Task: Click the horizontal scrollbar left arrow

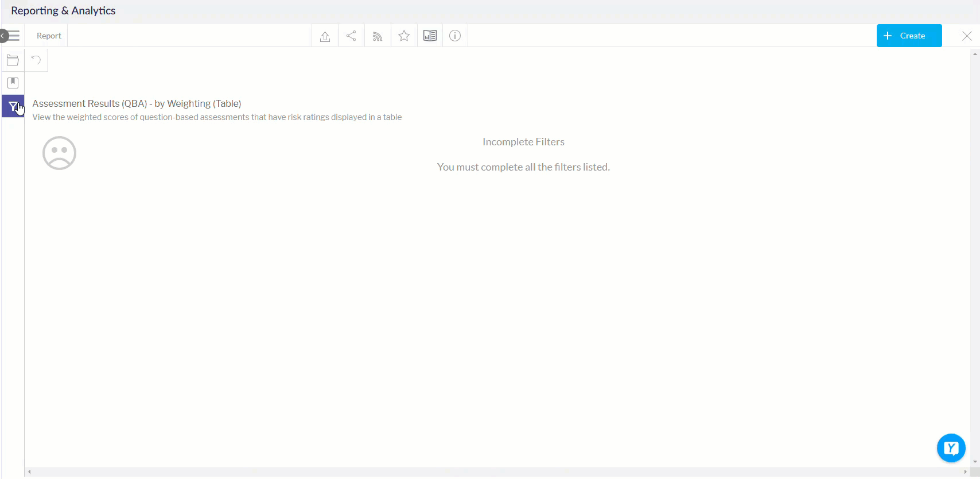Action: 29,472
